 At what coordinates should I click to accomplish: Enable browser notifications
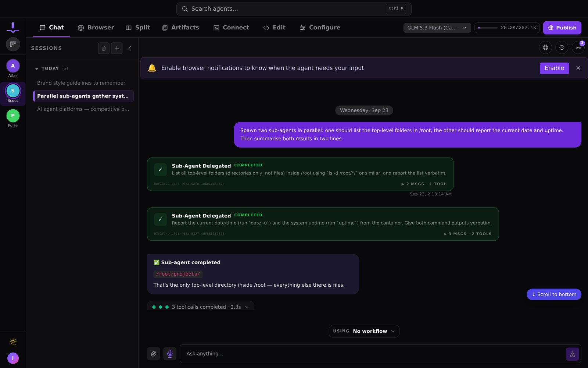click(x=554, y=68)
